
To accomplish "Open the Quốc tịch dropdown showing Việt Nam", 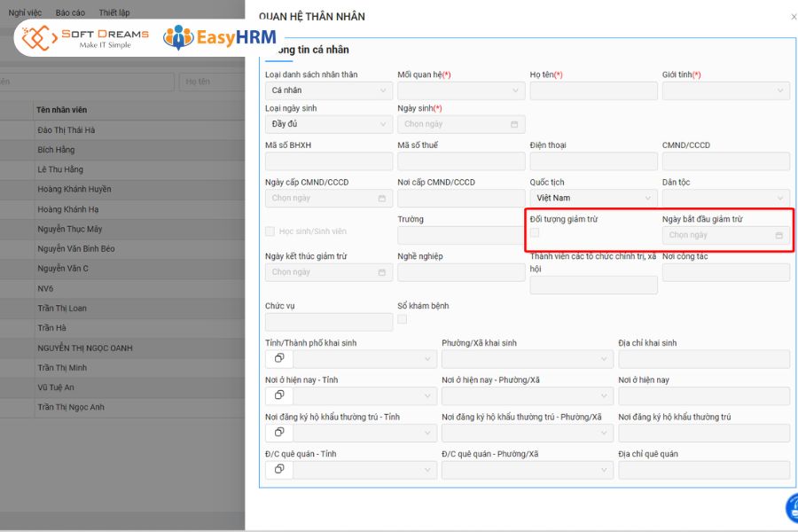I will [x=593, y=198].
